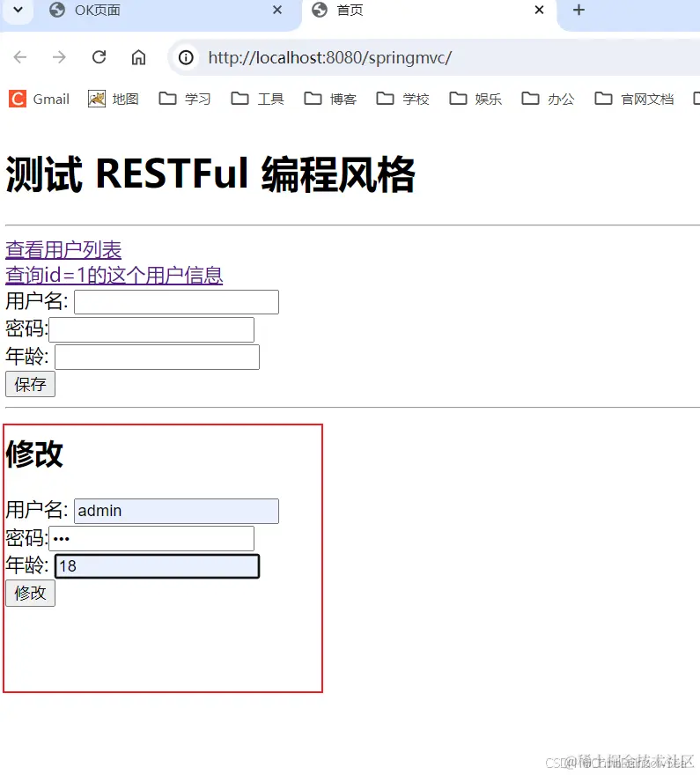Image resolution: width=700 pixels, height=775 pixels.
Task: Select the 修改 section heading text
Action: tap(34, 454)
